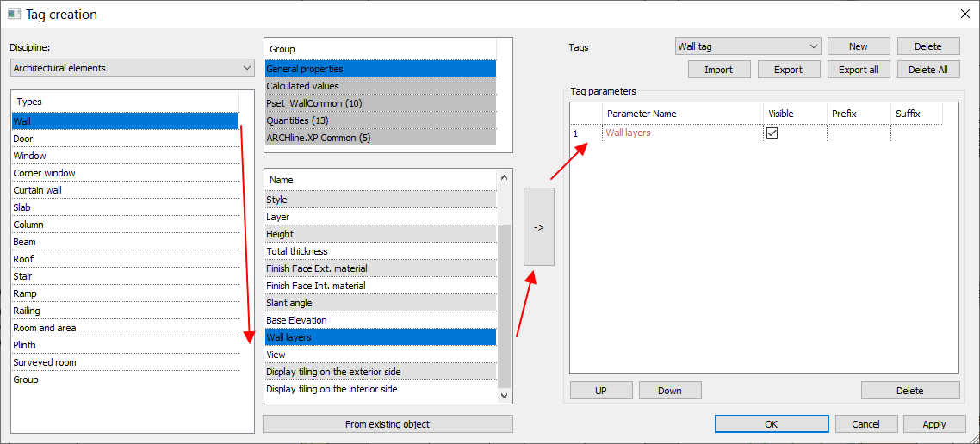
Task: Select ARCHline.XP Common (5) group
Action: (x=381, y=138)
